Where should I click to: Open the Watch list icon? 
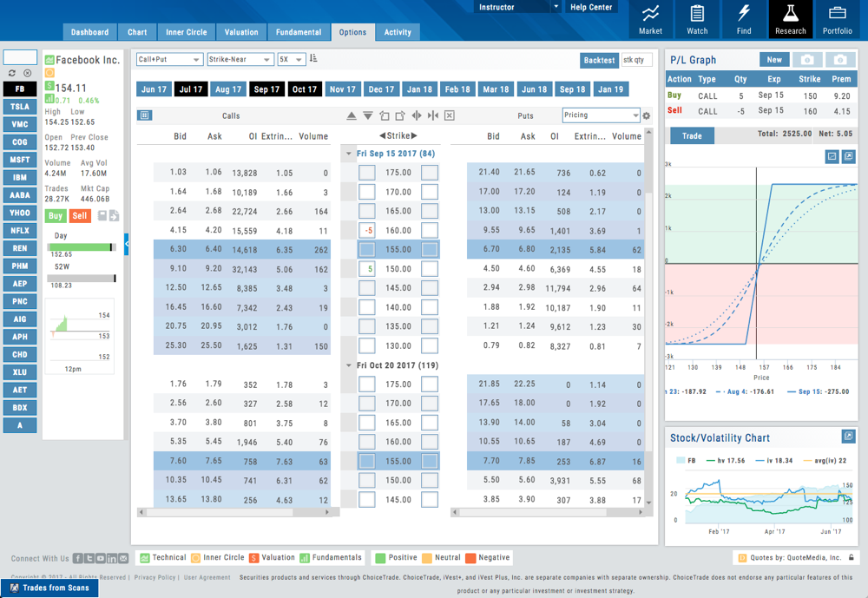pyautogui.click(x=697, y=19)
